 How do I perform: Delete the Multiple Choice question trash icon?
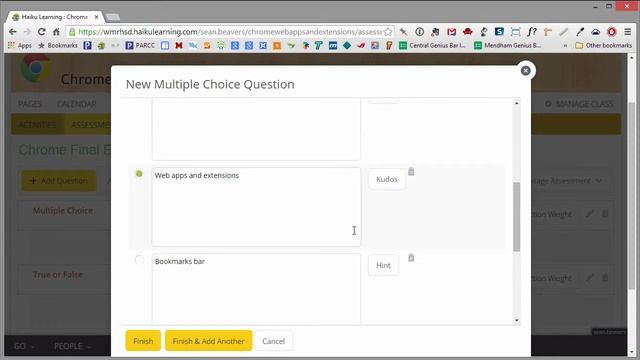[605, 213]
